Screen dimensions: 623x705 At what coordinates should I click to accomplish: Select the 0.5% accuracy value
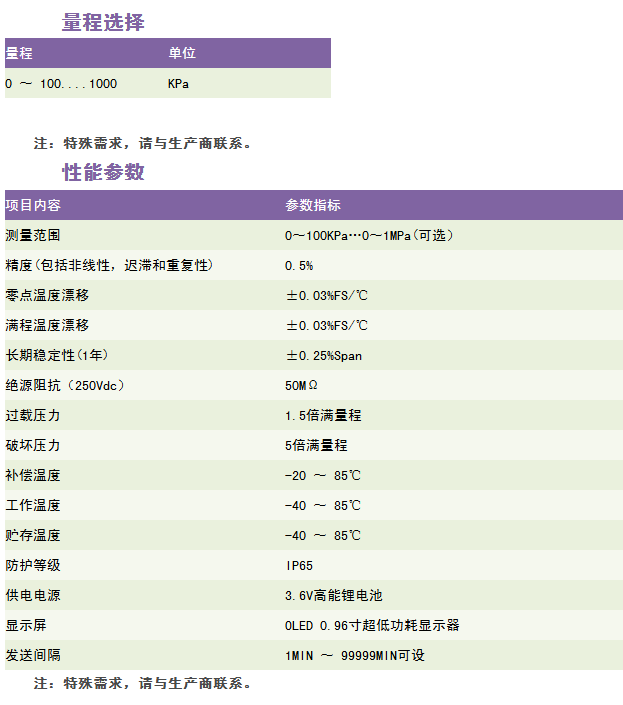tap(299, 265)
